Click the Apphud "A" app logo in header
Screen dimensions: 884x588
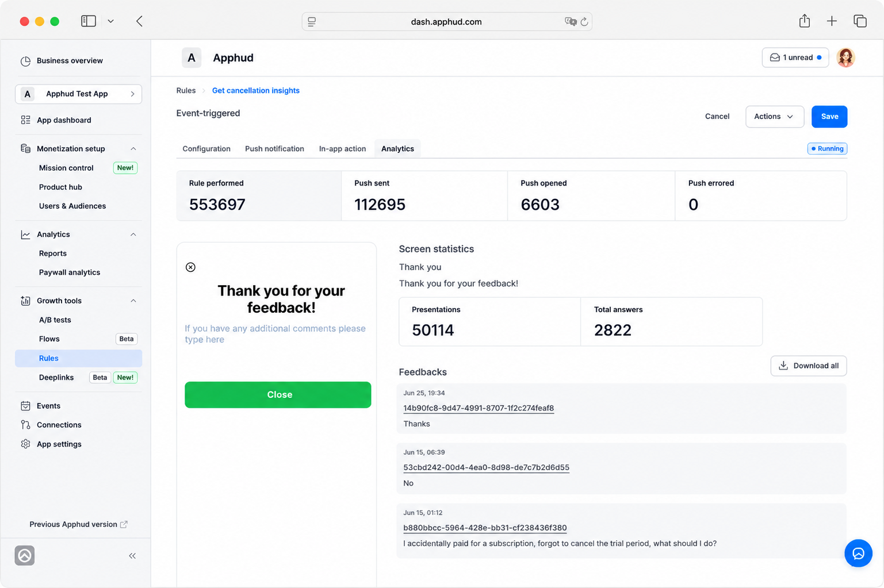[x=192, y=57]
